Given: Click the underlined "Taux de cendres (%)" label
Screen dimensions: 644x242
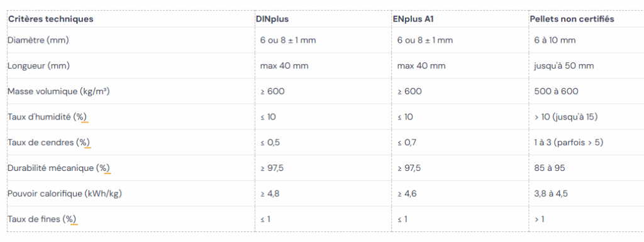Looking at the screenshot, I should point(49,142).
